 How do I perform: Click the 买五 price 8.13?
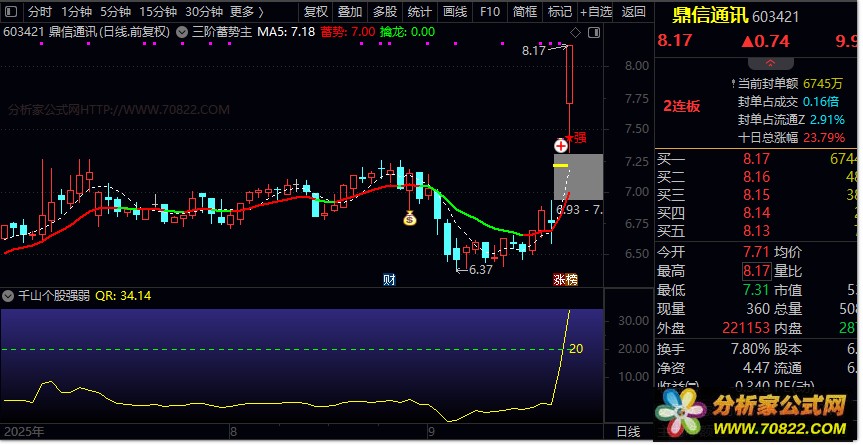(756, 230)
